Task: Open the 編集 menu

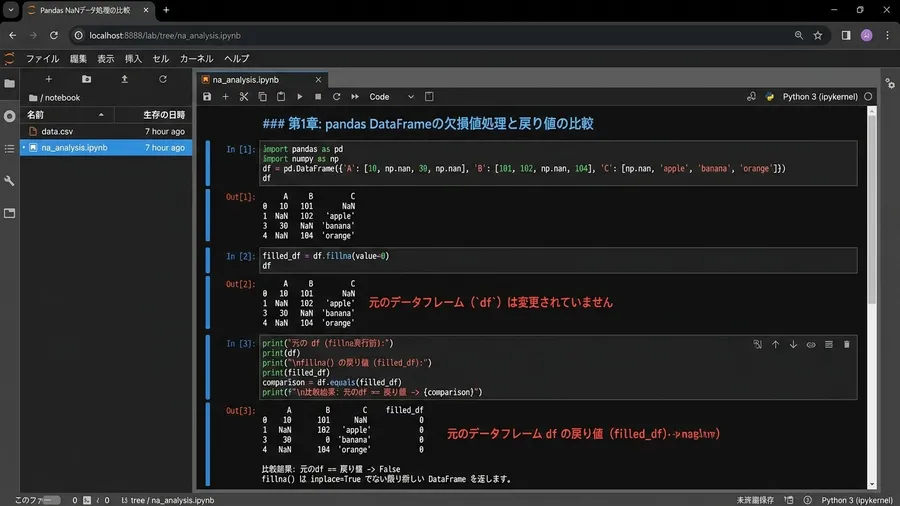Action: click(x=78, y=59)
